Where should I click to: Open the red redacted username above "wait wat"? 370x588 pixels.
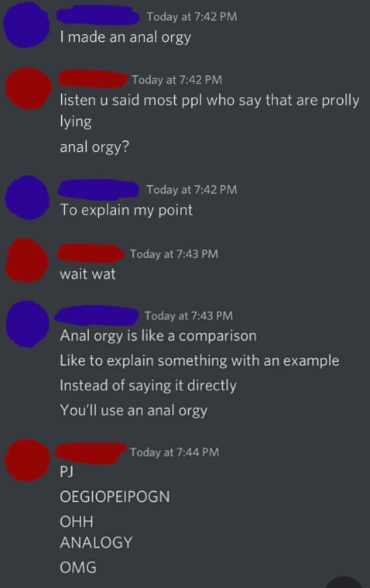(91, 253)
